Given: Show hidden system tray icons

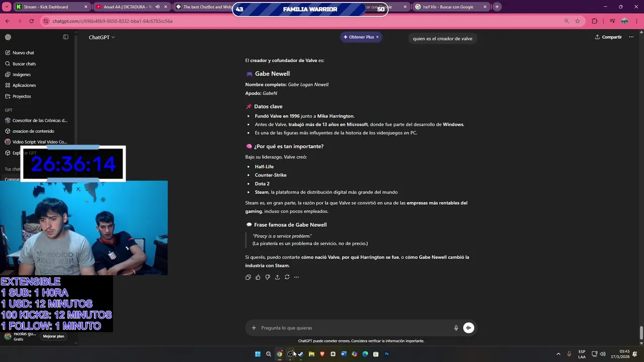Looking at the screenshot, I should [558, 354].
